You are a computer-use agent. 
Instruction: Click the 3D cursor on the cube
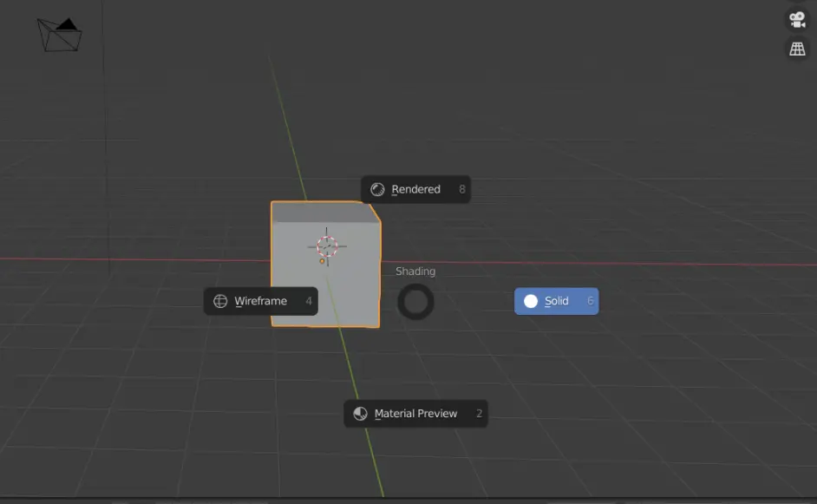(x=327, y=246)
